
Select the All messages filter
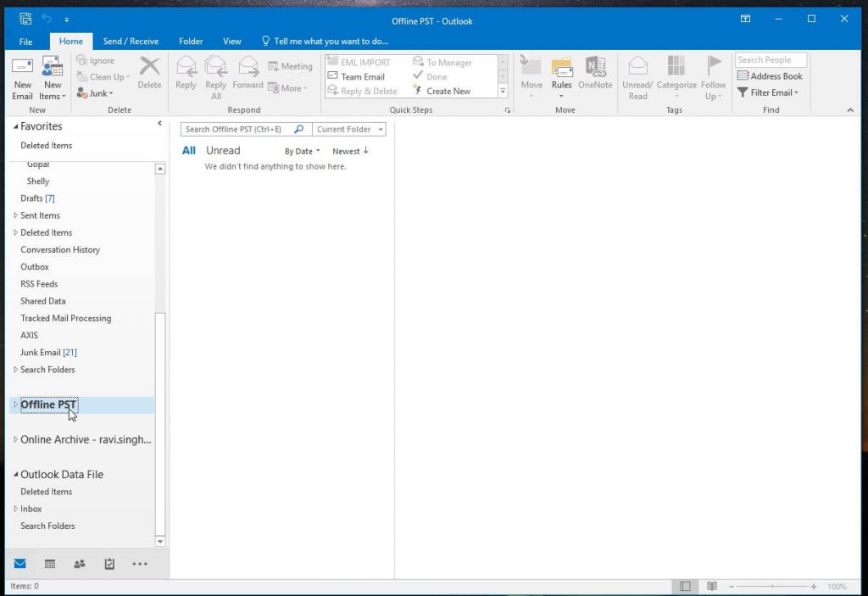click(189, 151)
